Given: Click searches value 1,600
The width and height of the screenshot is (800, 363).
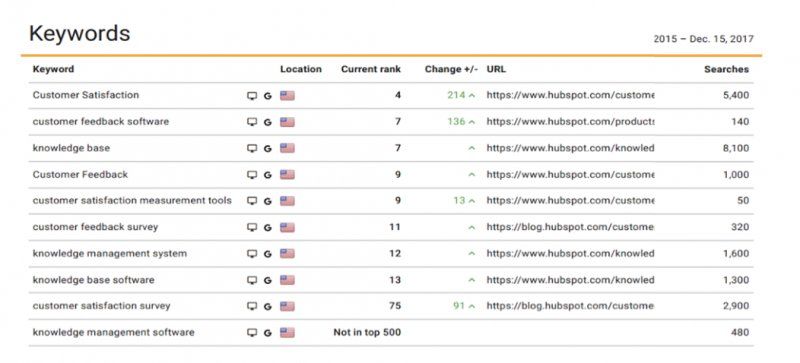Looking at the screenshot, I should coord(736,253).
